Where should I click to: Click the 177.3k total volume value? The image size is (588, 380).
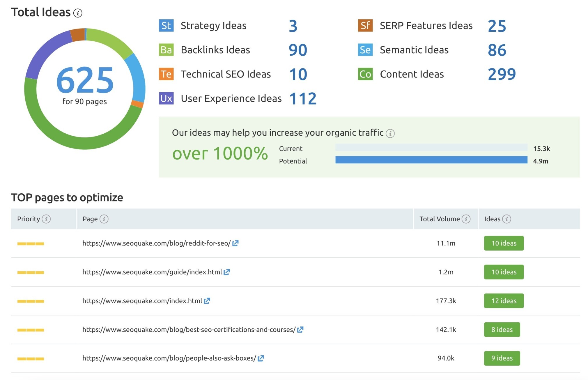tap(446, 301)
